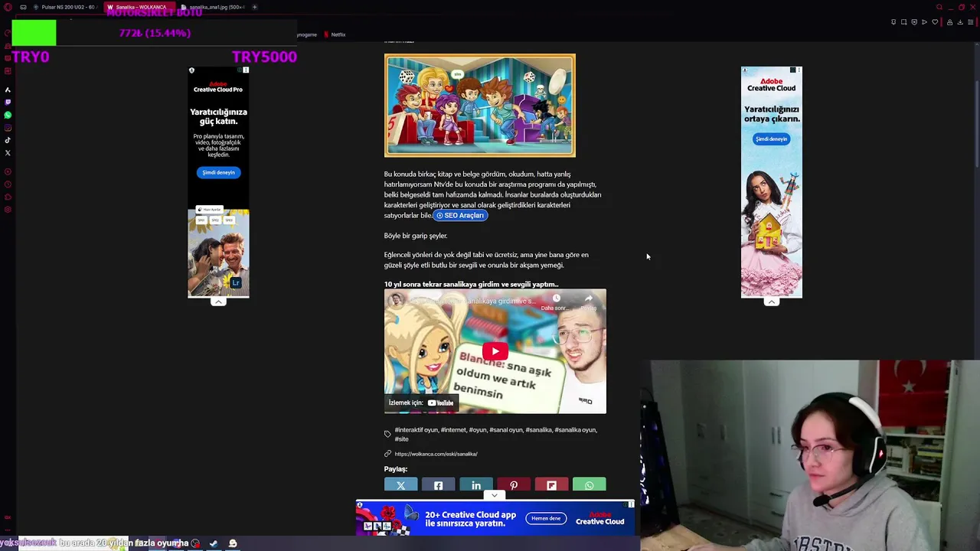Click the browser search icon in the title bar
Screen dimensions: 980x551
[939, 7]
